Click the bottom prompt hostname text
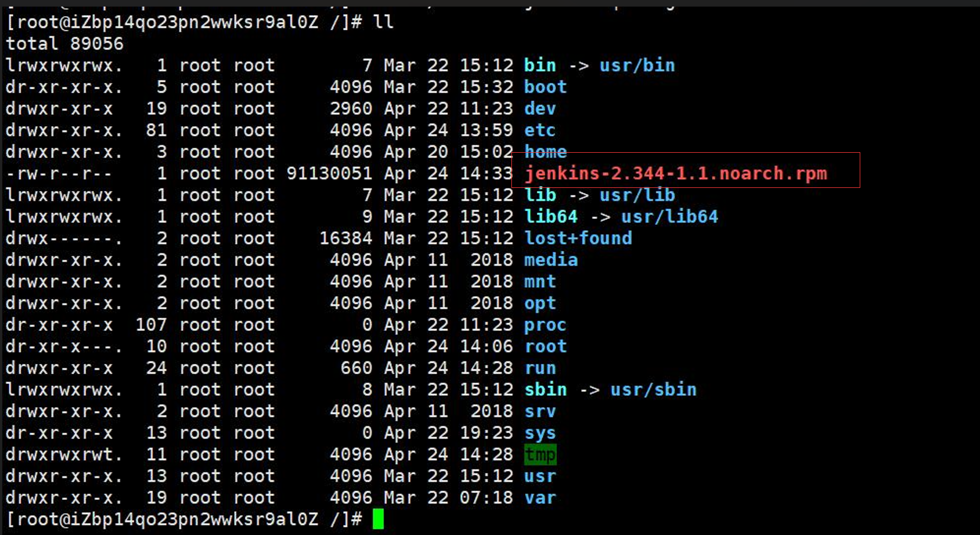Image resolution: width=980 pixels, height=535 pixels. 194,520
